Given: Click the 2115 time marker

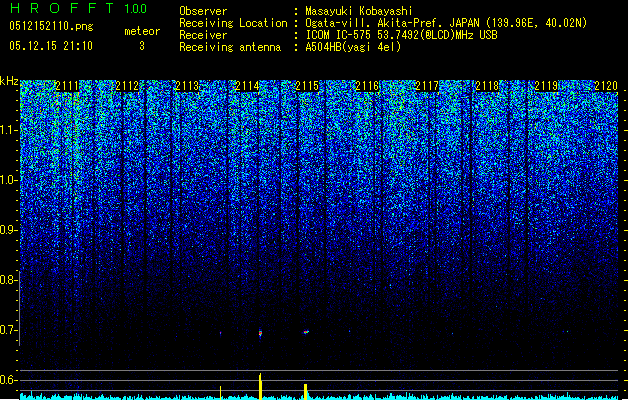Looking at the screenshot, I should 307,86.
